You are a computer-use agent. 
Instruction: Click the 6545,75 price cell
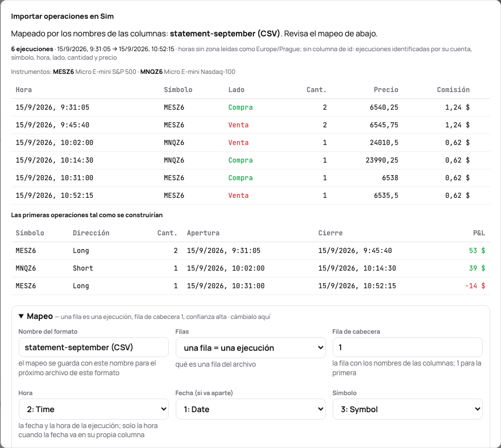coord(384,125)
